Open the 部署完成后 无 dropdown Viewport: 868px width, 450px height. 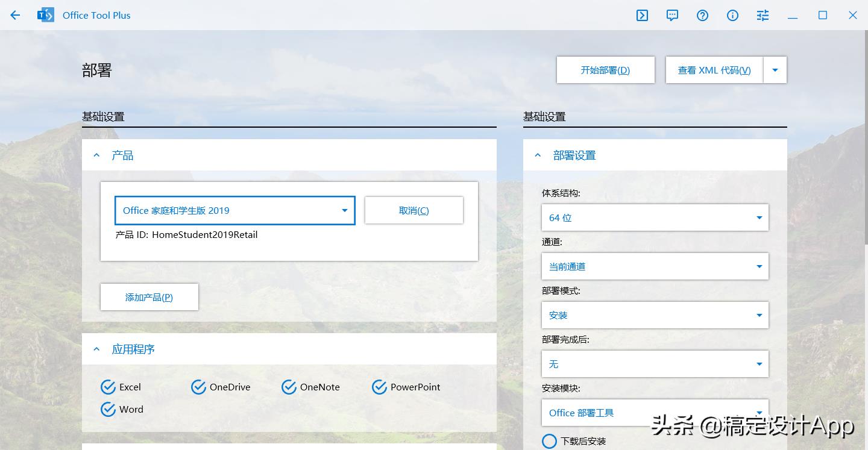(x=655, y=364)
